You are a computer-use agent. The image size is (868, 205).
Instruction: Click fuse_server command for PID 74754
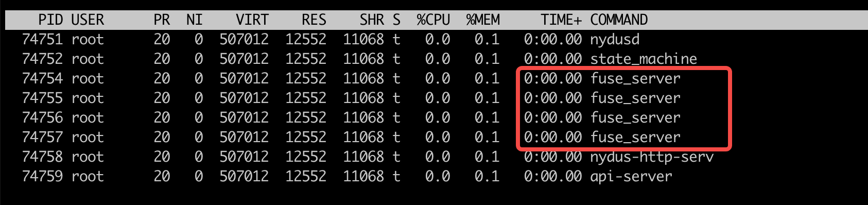tap(635, 78)
